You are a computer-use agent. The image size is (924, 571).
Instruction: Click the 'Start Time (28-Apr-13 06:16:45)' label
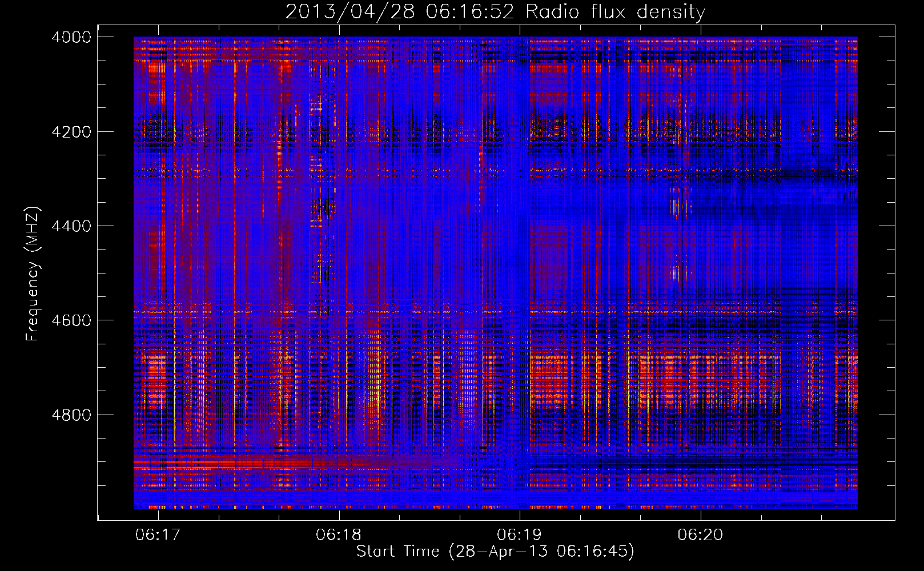coord(495,552)
